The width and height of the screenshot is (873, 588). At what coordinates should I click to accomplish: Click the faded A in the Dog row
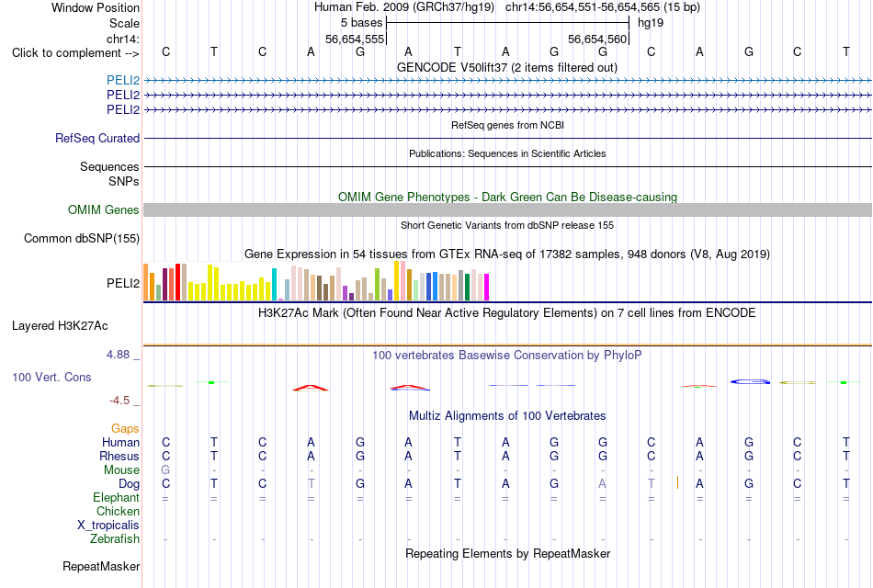point(602,484)
